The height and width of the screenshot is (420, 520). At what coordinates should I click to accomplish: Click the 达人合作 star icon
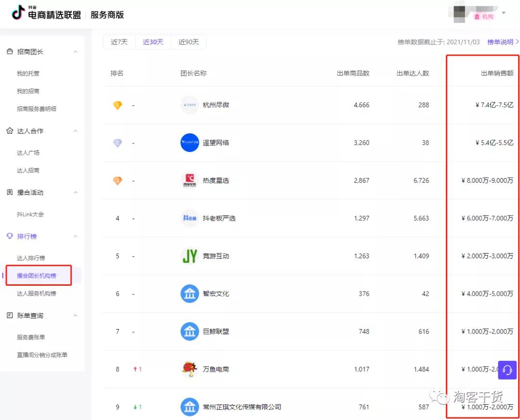coord(10,130)
